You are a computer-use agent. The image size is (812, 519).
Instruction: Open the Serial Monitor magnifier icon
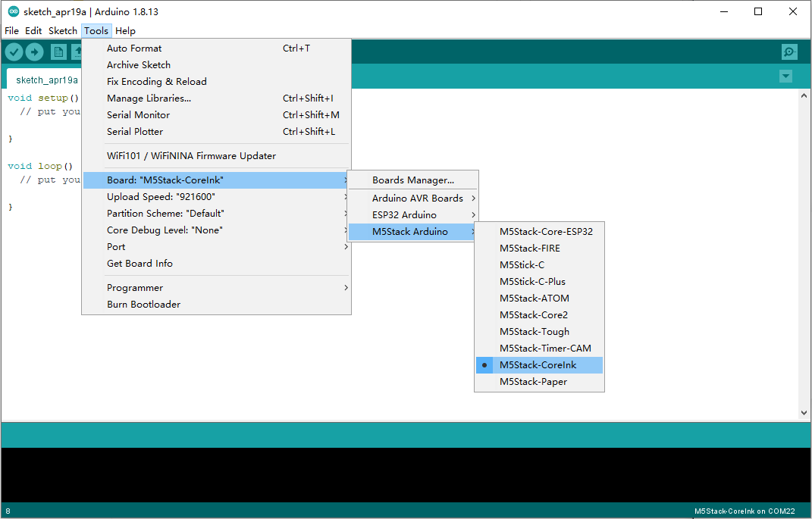coord(789,52)
